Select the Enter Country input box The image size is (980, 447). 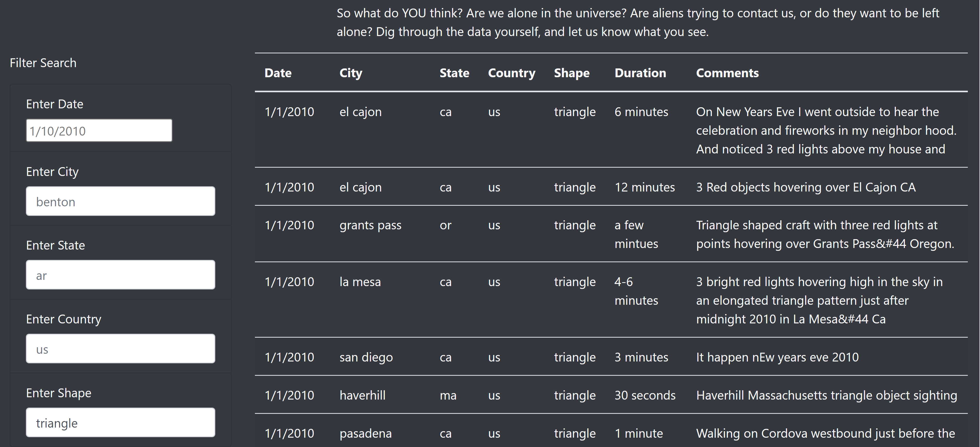click(120, 349)
